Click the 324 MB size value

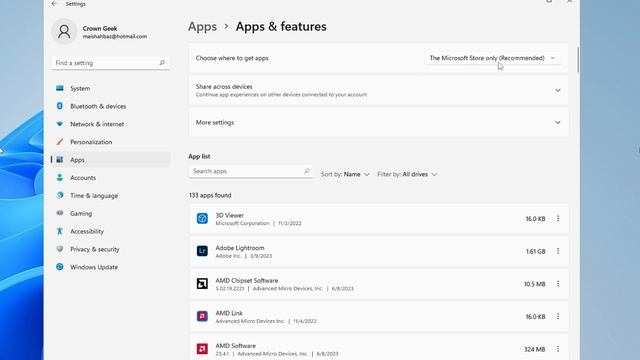[535, 349]
